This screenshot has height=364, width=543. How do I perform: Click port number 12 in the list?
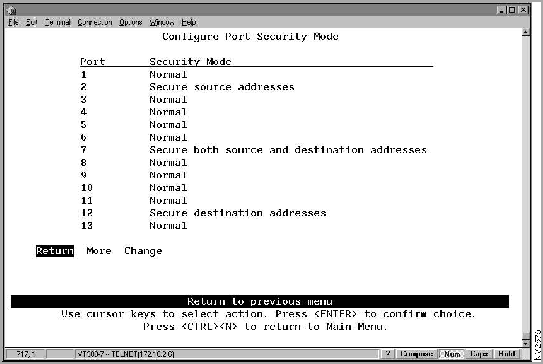pyautogui.click(x=87, y=213)
